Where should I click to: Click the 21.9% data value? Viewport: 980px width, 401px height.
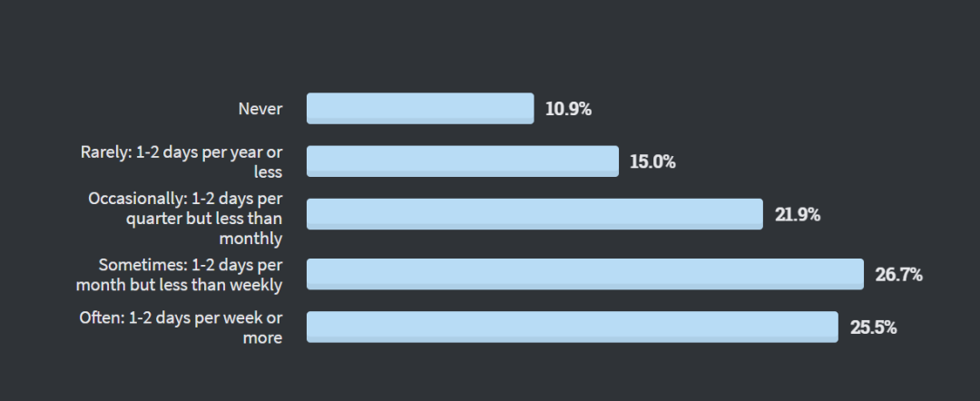(x=798, y=215)
